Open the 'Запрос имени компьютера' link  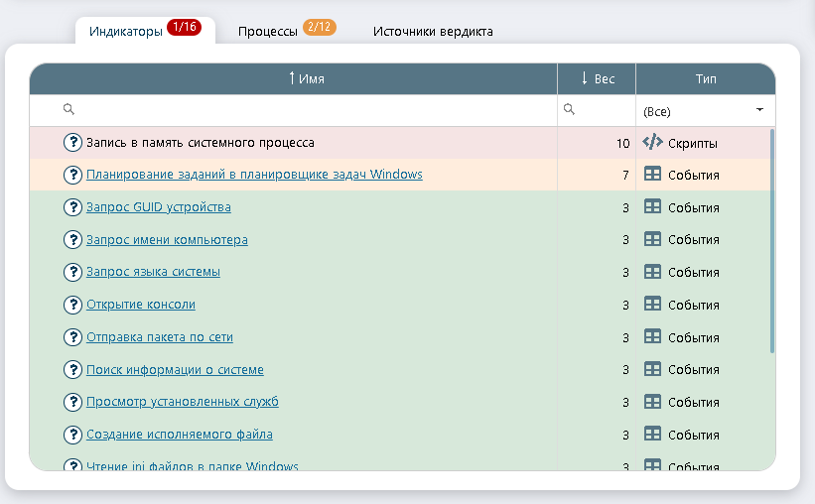[x=167, y=240]
